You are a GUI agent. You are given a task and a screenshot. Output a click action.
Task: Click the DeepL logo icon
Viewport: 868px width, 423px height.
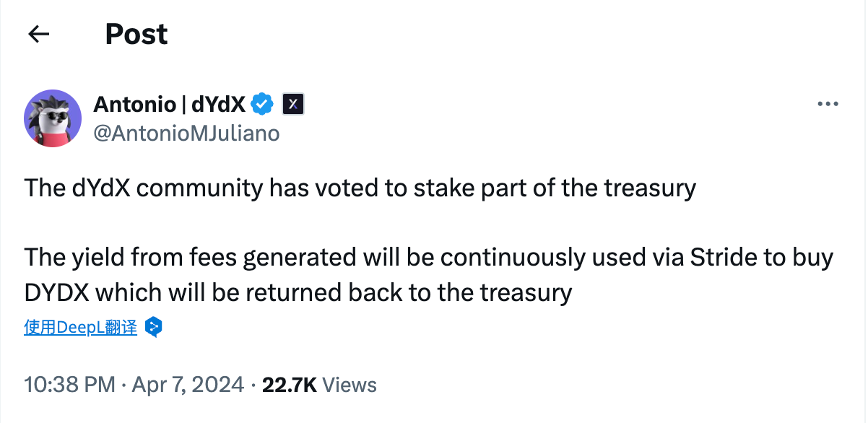[x=153, y=327]
